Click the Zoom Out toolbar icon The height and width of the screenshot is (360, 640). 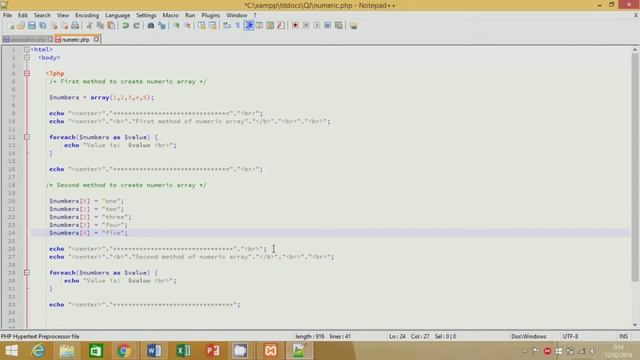(x=187, y=26)
